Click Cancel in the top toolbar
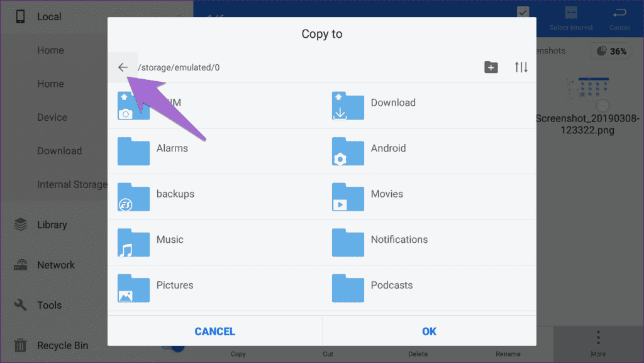The image size is (644, 363). click(x=619, y=18)
